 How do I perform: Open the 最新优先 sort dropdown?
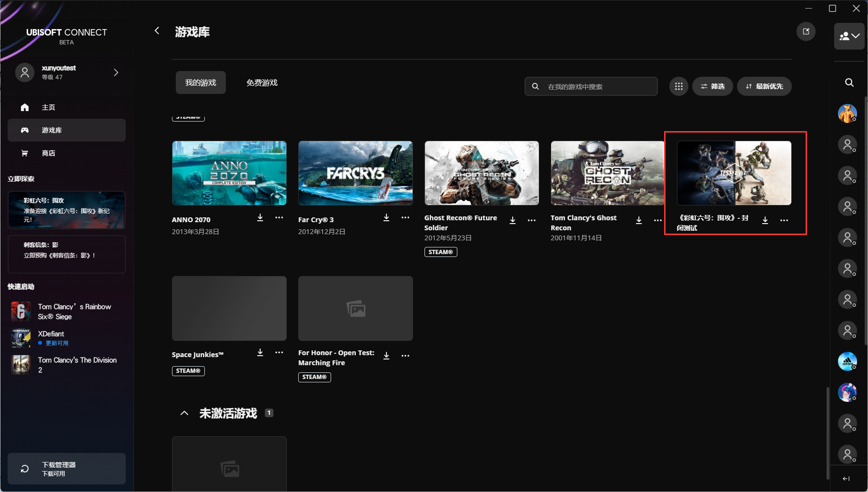click(x=764, y=86)
